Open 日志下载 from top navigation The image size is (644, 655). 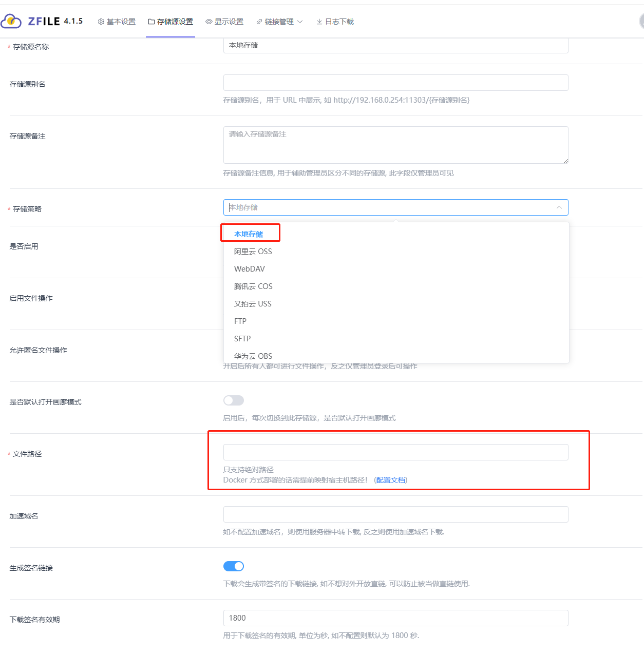click(335, 22)
